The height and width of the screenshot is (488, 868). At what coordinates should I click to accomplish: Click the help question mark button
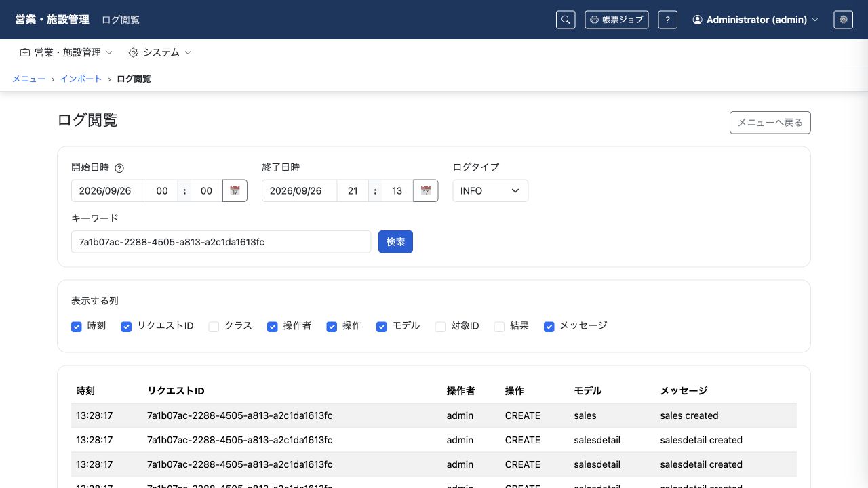[668, 20]
